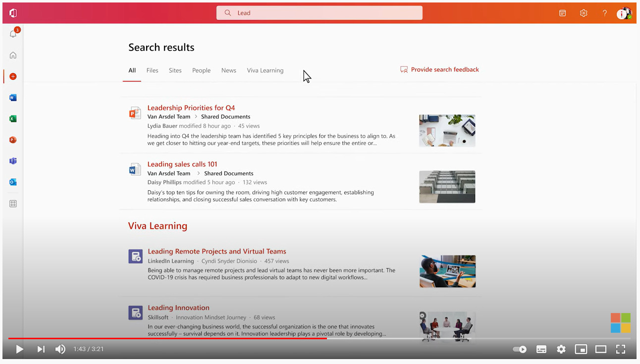
Task: Go to Home in sidebar
Action: 13,55
